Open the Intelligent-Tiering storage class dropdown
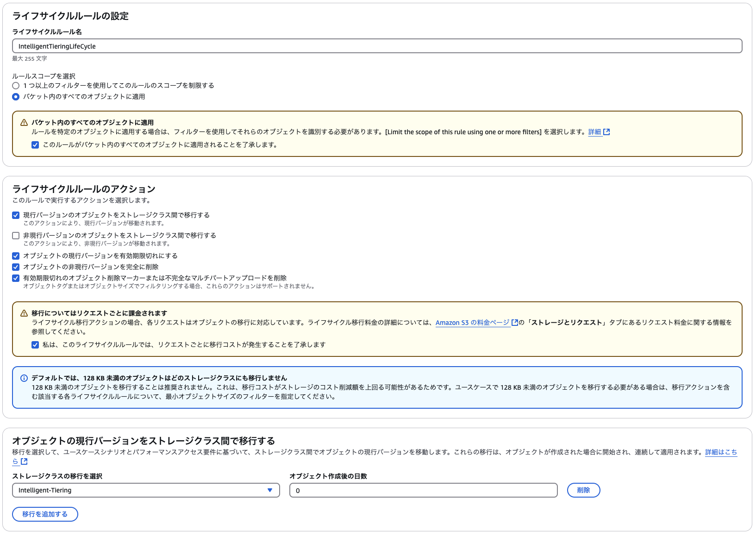The height and width of the screenshot is (536, 756). pyautogui.click(x=146, y=490)
